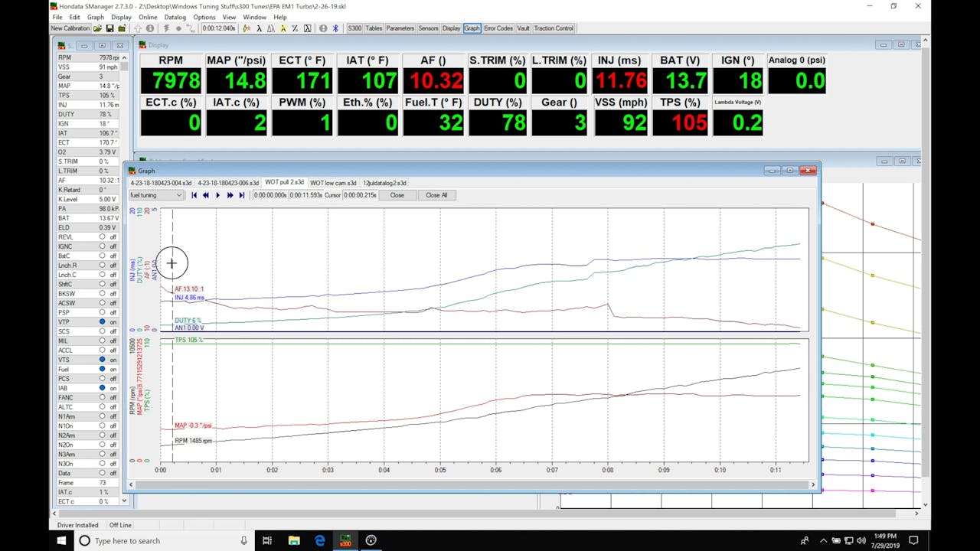Disable the IAB toggle in the sensor list
The width and height of the screenshot is (980, 551).
[100, 388]
